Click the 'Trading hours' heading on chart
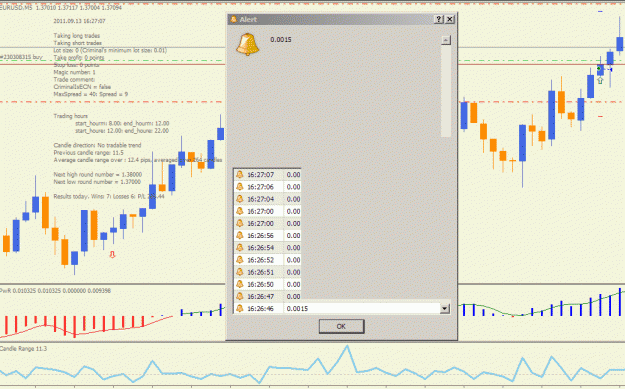The width and height of the screenshot is (625, 389). tap(71, 116)
